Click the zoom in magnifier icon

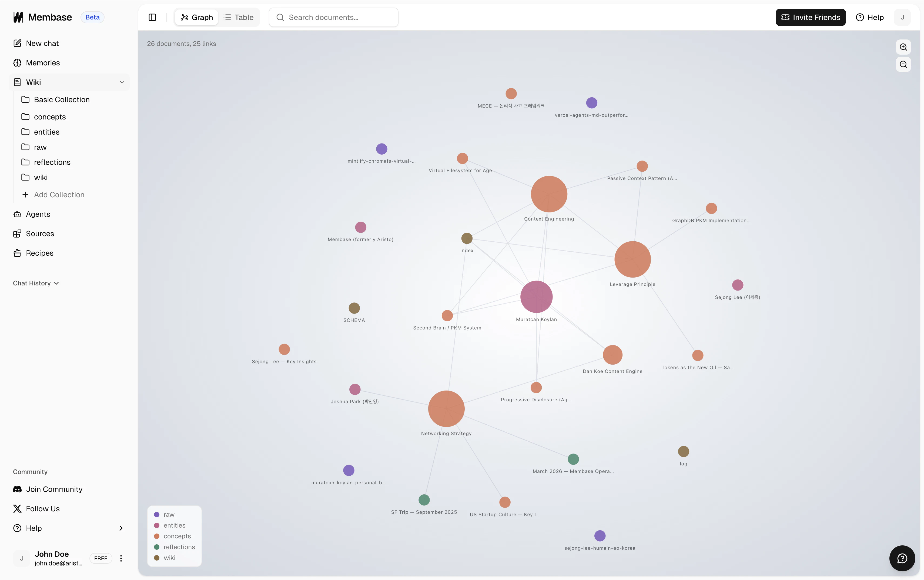tap(903, 47)
